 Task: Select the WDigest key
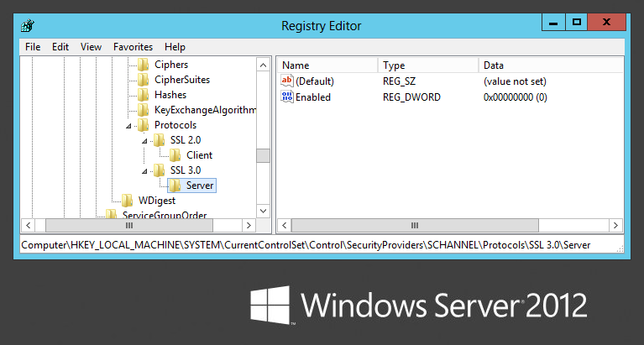tap(157, 201)
